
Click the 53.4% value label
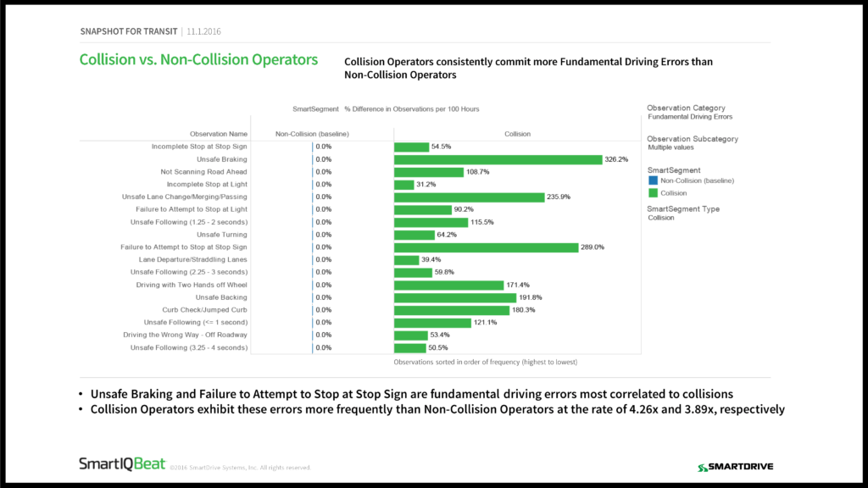[440, 335]
